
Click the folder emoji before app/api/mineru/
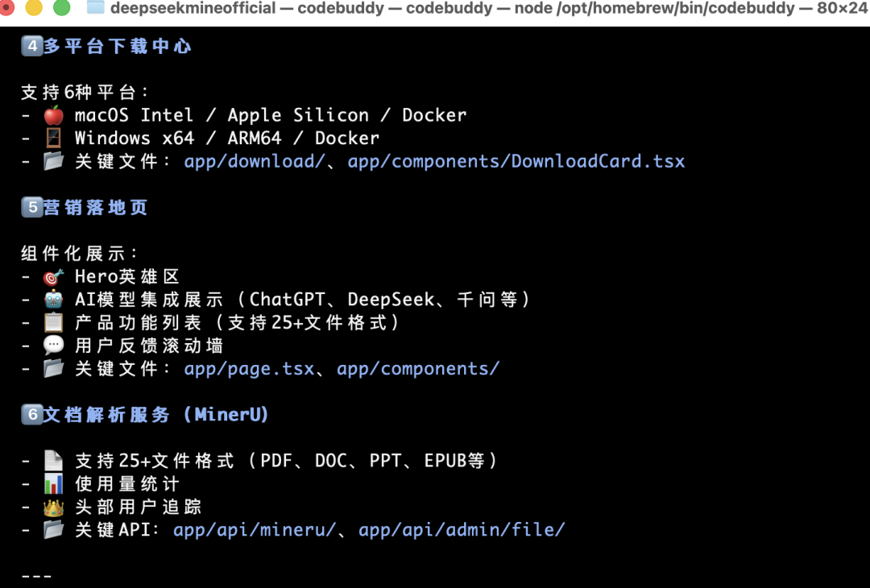click(x=53, y=530)
